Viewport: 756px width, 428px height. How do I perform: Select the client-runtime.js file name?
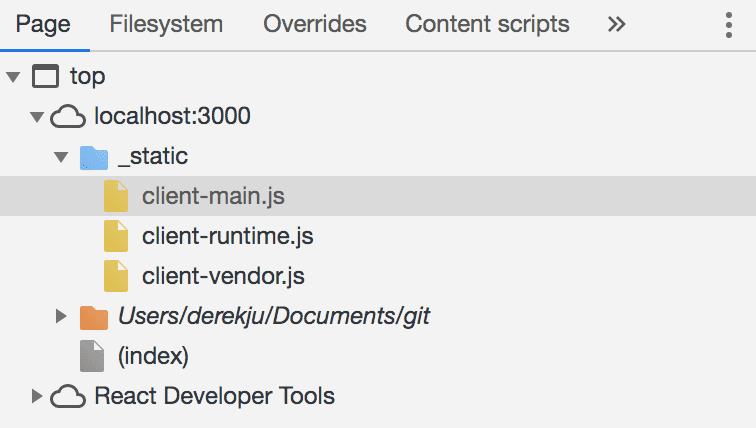point(228,236)
